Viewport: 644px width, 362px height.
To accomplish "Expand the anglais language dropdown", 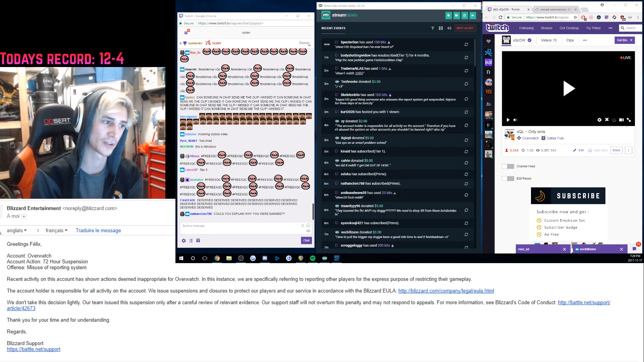I will coord(17,231).
